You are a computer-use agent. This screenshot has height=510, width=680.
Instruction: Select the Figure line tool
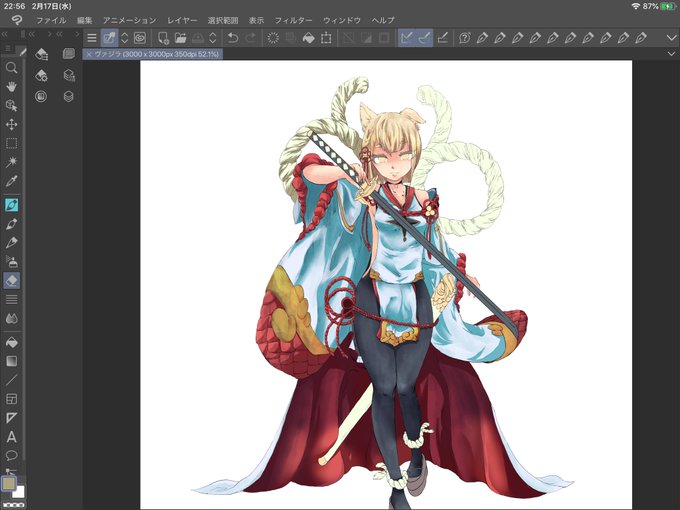coord(11,380)
